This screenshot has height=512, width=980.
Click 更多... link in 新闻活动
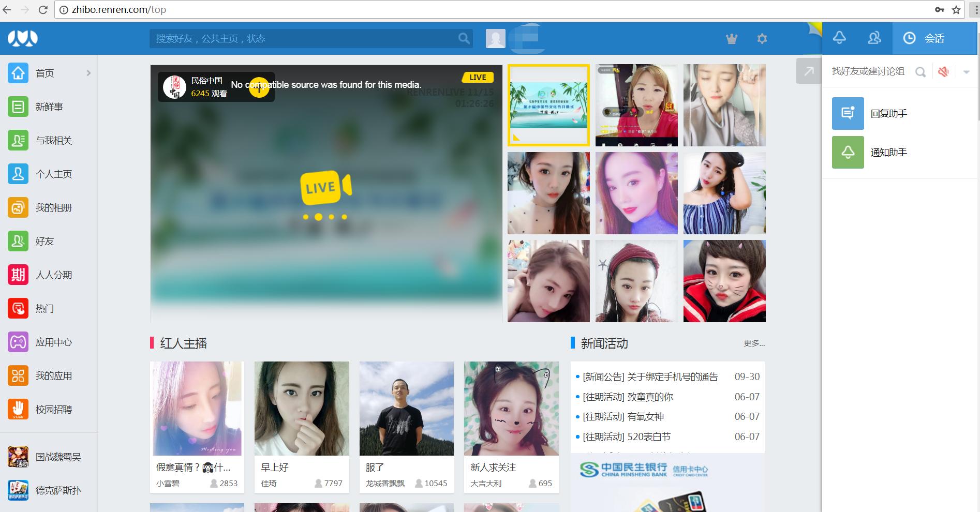(x=754, y=343)
